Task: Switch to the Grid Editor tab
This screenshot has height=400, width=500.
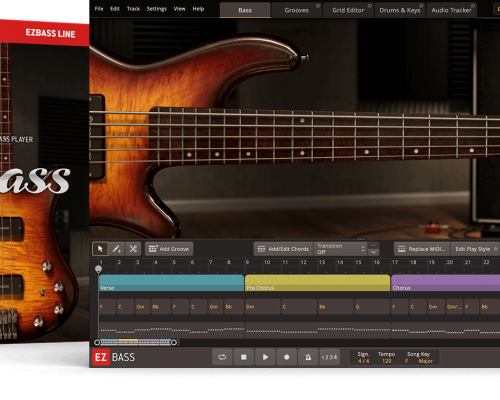Action: [348, 10]
